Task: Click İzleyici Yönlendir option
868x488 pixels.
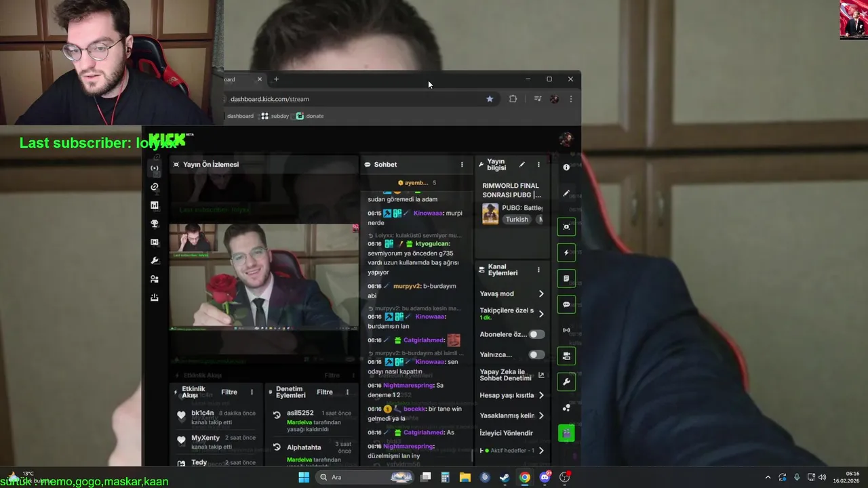Action: pos(507,433)
